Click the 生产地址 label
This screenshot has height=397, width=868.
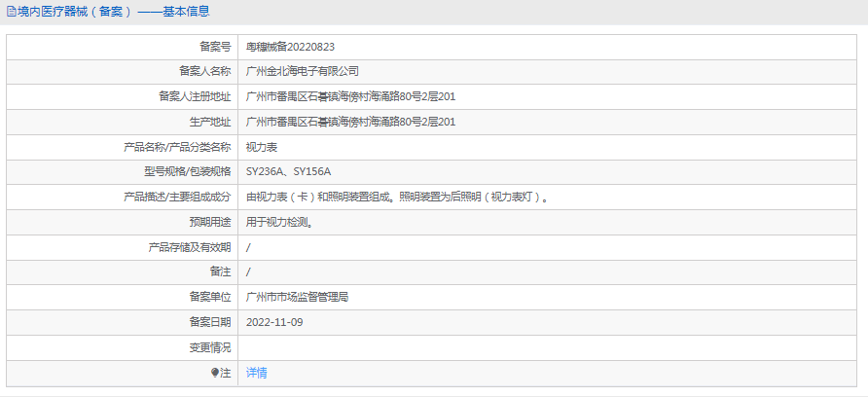tap(210, 122)
